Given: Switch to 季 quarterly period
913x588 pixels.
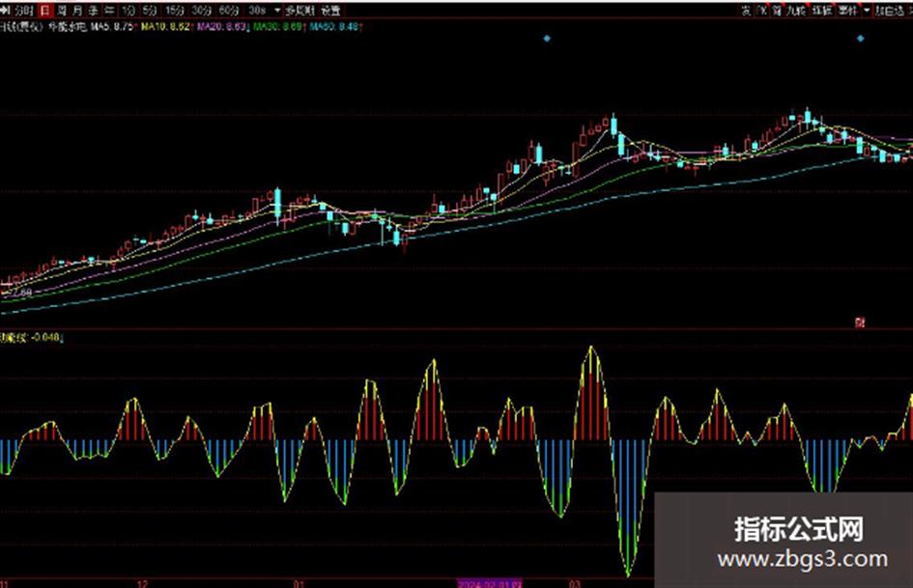Looking at the screenshot, I should click(93, 10).
